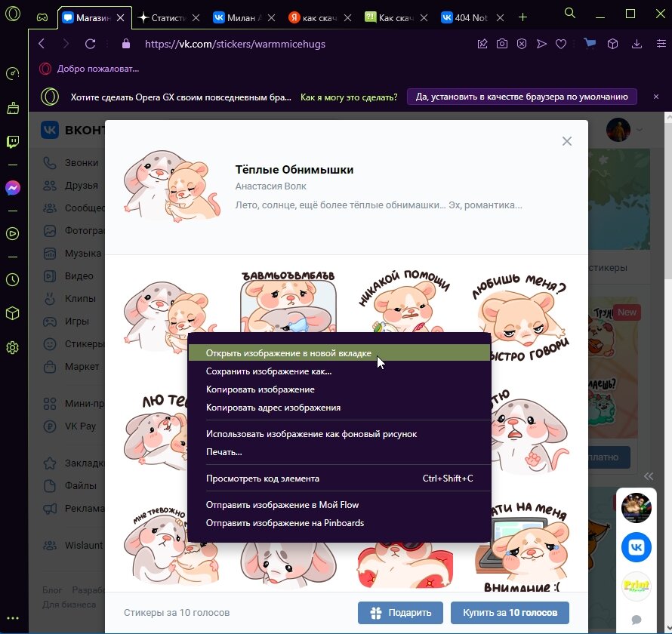Open Файлы in VK left menu

[71, 486]
